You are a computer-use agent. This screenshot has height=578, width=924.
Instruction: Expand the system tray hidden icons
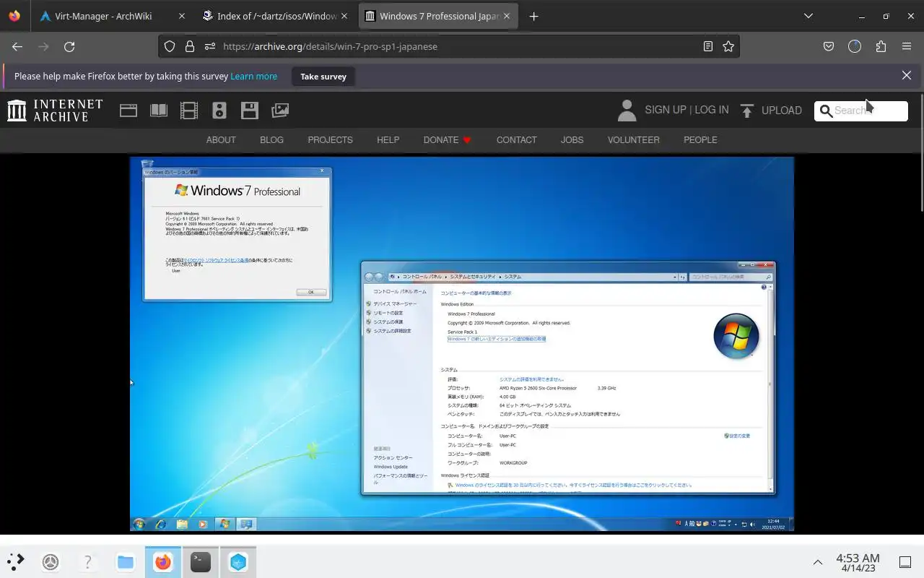pos(818,561)
